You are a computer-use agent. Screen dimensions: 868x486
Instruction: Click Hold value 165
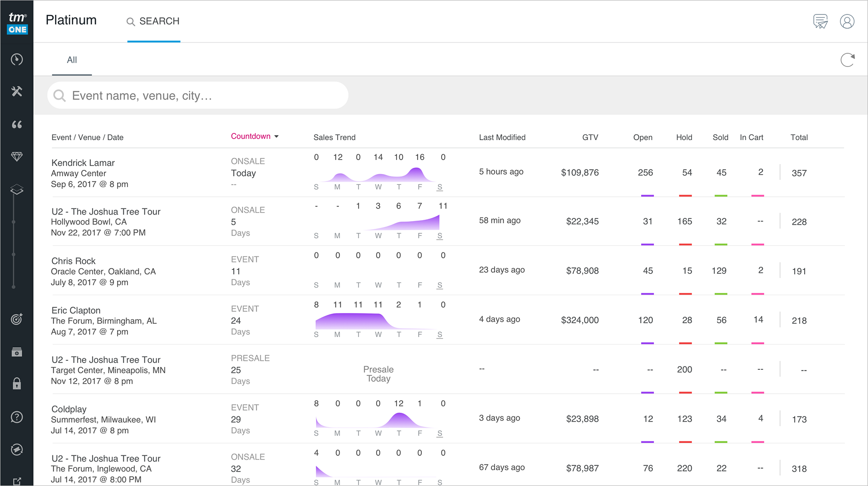(x=684, y=221)
